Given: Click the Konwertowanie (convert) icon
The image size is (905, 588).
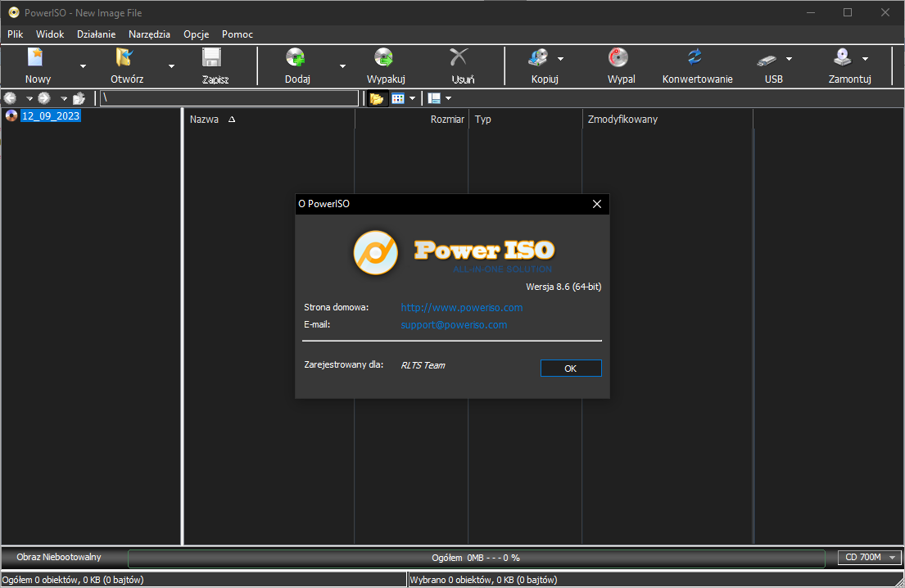Looking at the screenshot, I should tap(695, 57).
